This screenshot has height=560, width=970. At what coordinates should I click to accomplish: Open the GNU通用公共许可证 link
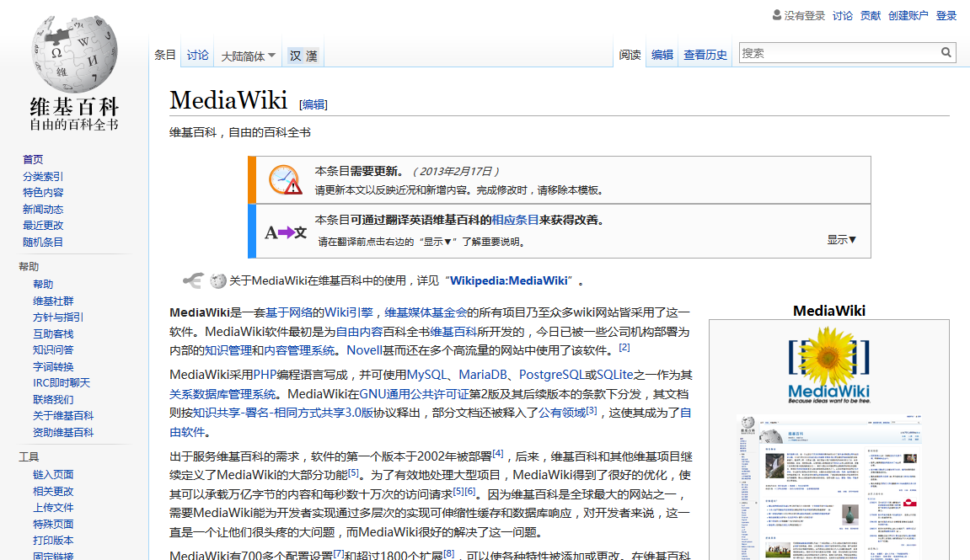[x=414, y=394]
